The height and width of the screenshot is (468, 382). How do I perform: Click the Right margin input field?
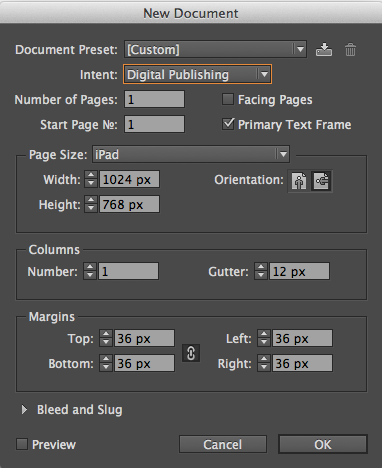(x=302, y=363)
